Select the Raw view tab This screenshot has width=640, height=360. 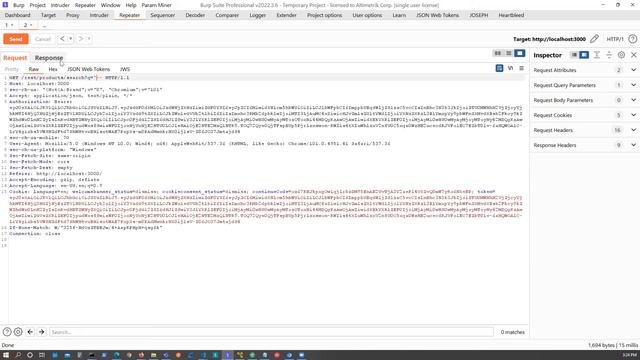33,69
